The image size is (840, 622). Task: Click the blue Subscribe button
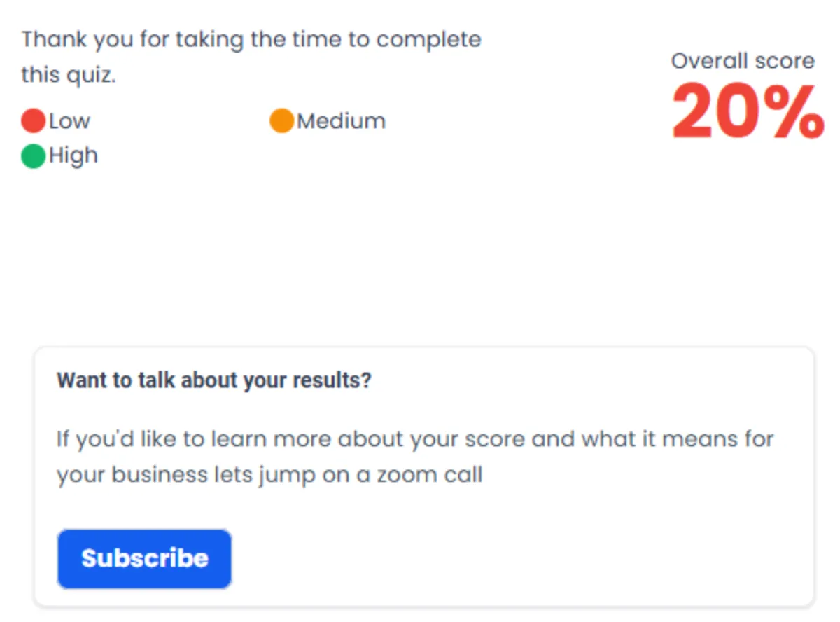coord(144,558)
